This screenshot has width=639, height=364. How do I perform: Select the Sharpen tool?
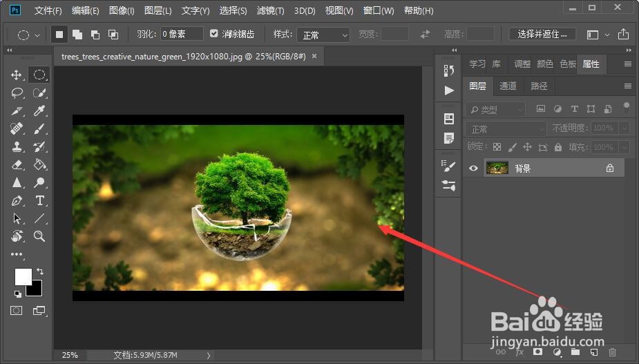(17, 182)
